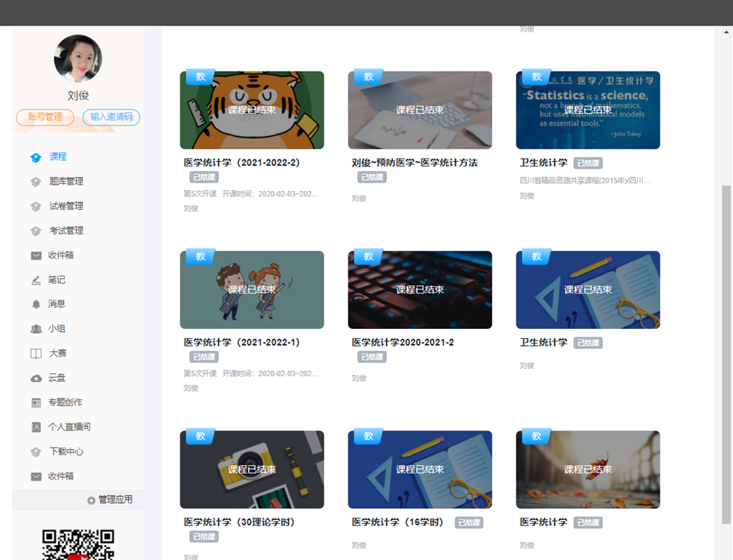
Task: Open 个人直播间 from the sidebar
Action: click(x=69, y=427)
